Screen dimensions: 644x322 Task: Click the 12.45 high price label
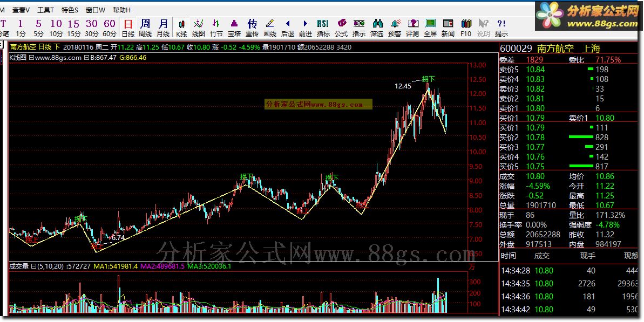pos(403,86)
